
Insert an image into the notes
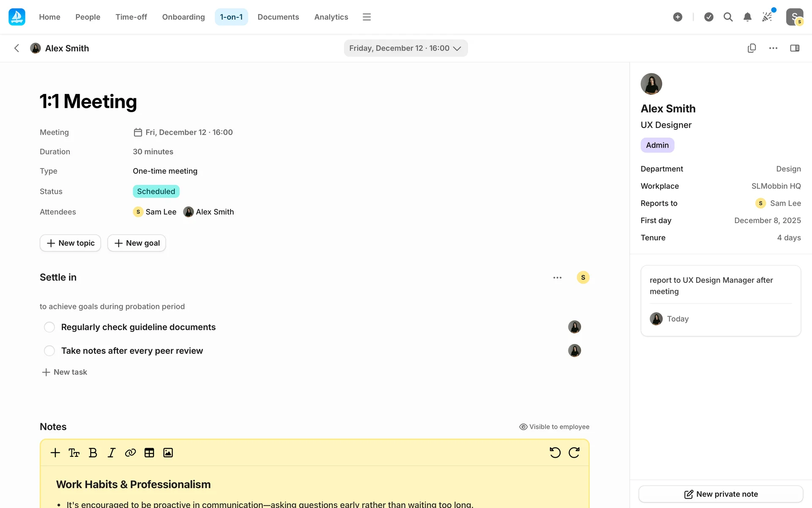click(168, 453)
